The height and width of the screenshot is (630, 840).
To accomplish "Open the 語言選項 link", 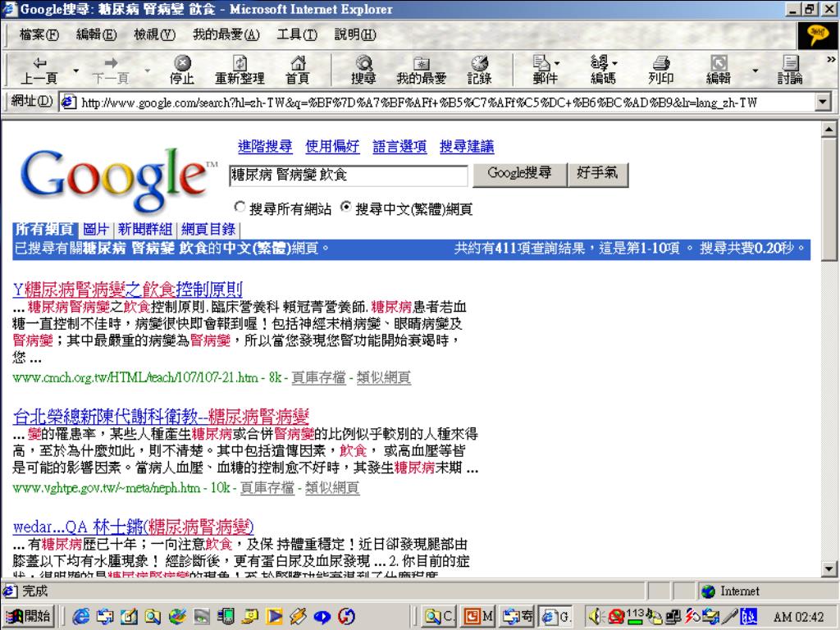I will coord(399,146).
